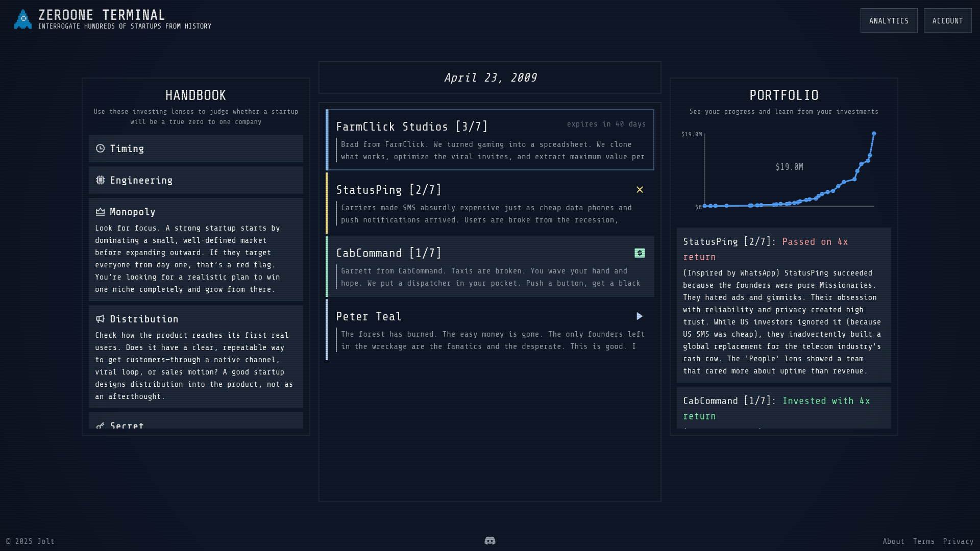Click the yellow X on StatusPing card
Image resolution: width=980 pixels, height=551 pixels.
640,189
